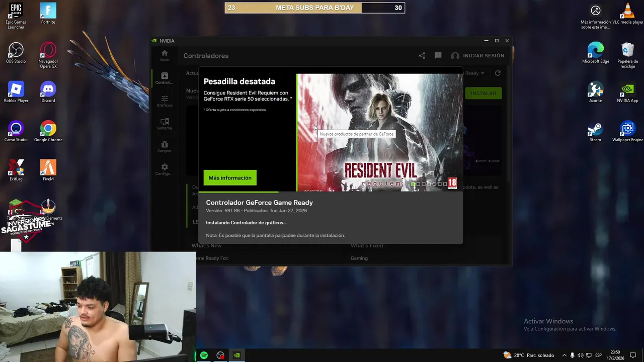The height and width of the screenshot is (362, 644).
Task: Open the weather widget showing 28°C
Action: pyautogui.click(x=529, y=355)
